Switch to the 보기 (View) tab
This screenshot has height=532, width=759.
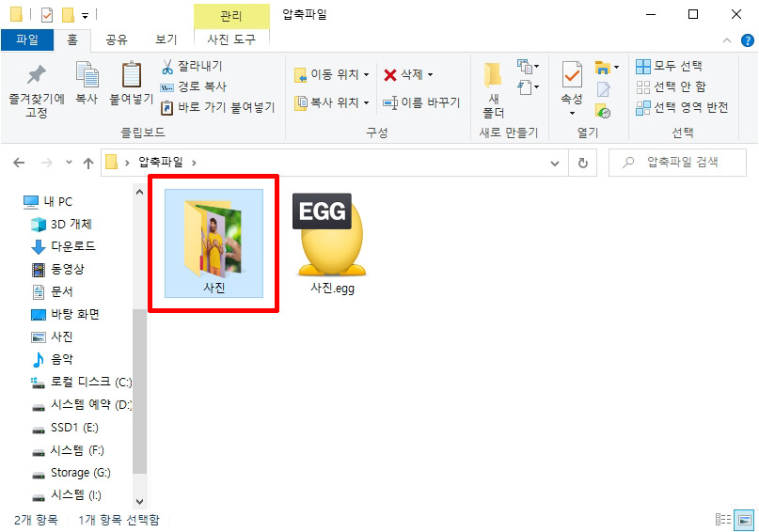click(x=166, y=39)
